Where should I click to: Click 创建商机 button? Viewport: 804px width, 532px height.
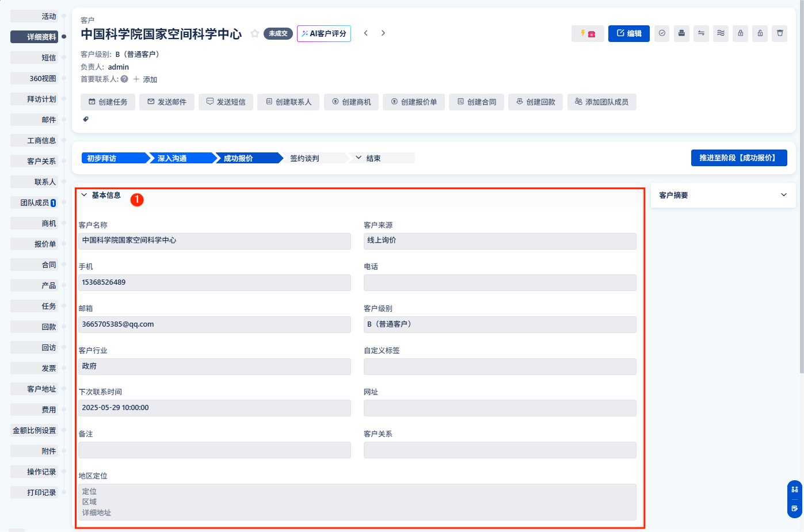(351, 102)
